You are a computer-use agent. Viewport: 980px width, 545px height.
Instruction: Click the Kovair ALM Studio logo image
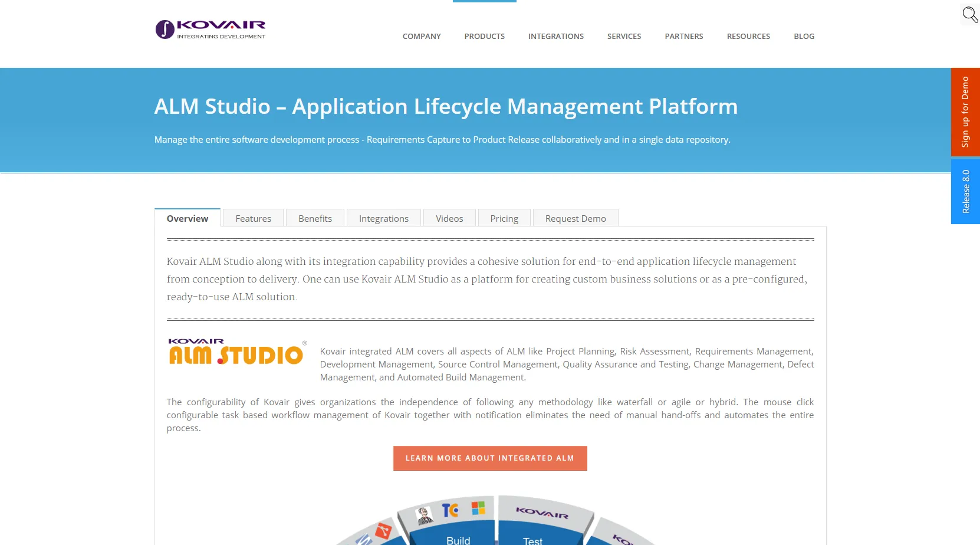tap(238, 352)
